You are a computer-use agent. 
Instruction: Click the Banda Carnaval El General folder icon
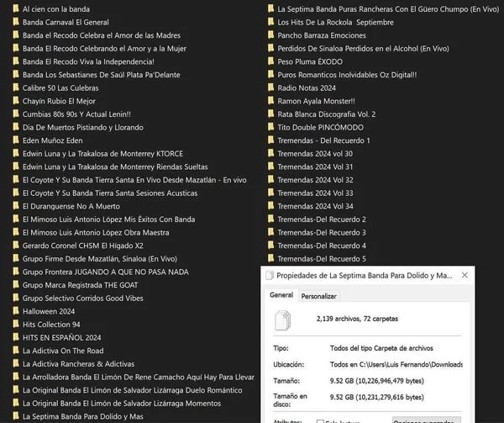point(15,22)
